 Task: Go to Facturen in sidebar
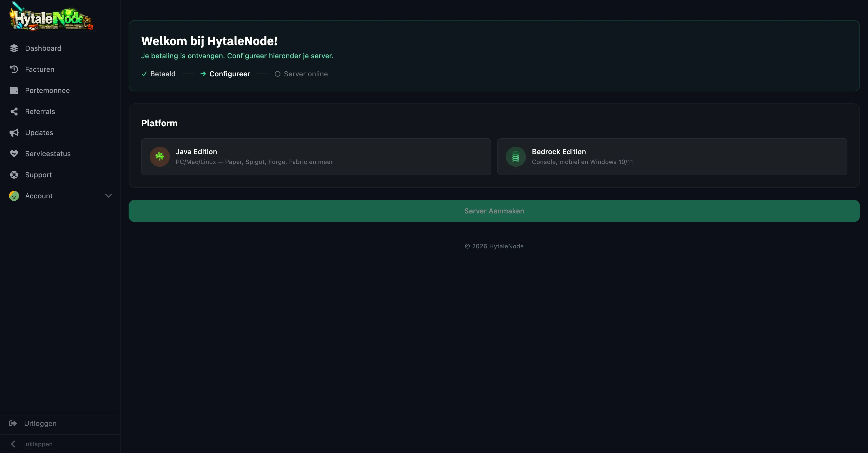60,69
